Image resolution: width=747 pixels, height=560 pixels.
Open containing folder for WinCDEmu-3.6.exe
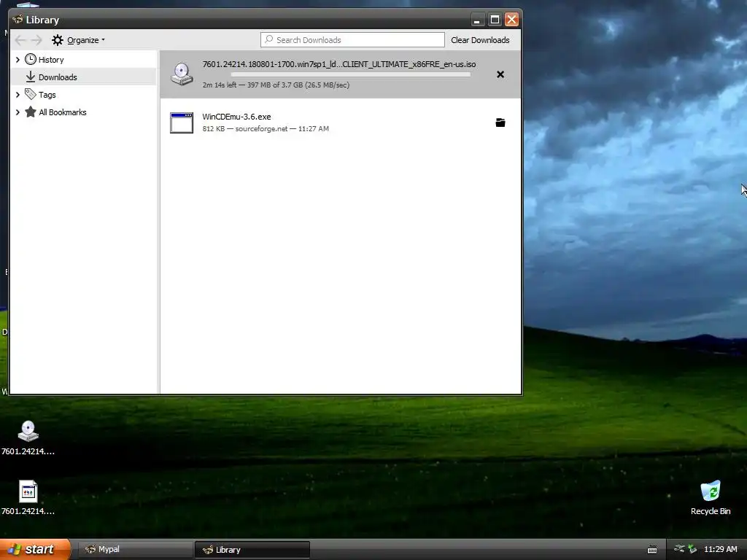[x=500, y=122]
